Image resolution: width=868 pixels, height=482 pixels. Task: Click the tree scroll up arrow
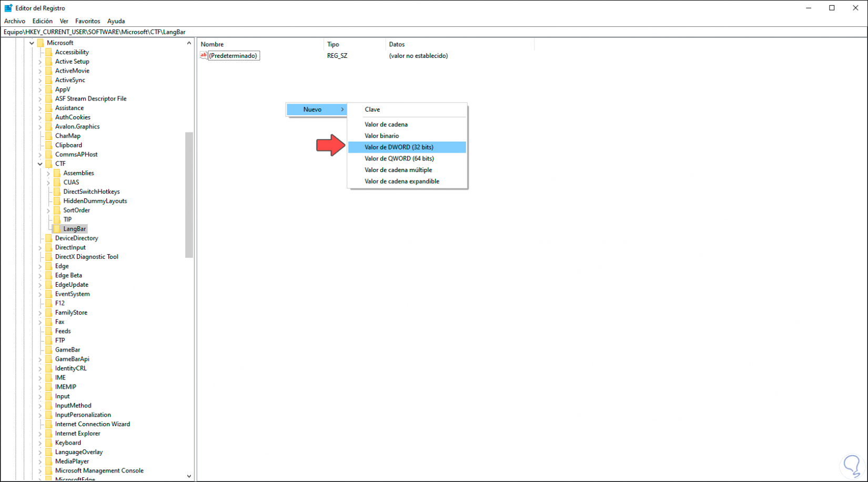[x=189, y=43]
